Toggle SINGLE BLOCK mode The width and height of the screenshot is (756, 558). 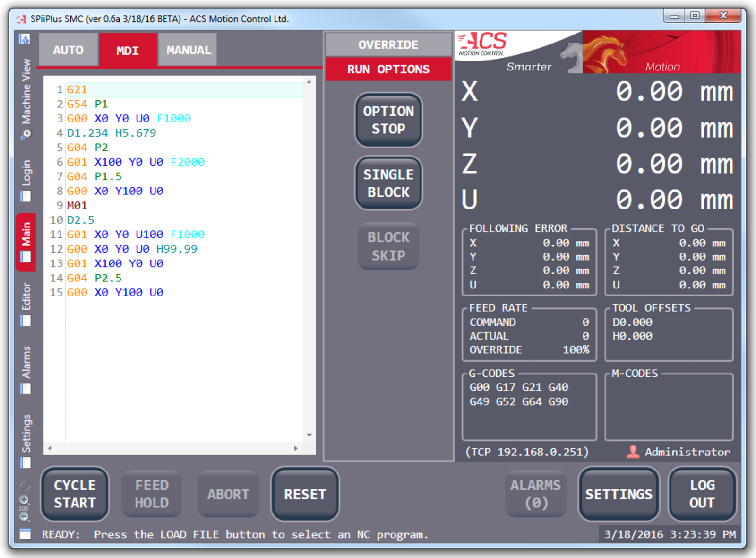pyautogui.click(x=388, y=183)
